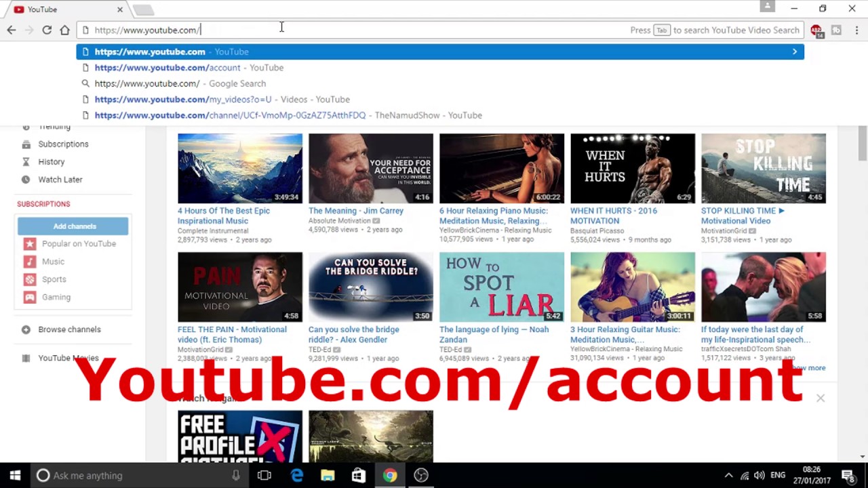Click Cortana Ask me anything box

click(x=141, y=475)
